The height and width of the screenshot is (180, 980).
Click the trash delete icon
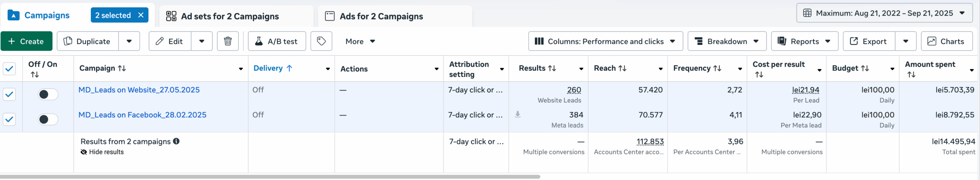(228, 41)
